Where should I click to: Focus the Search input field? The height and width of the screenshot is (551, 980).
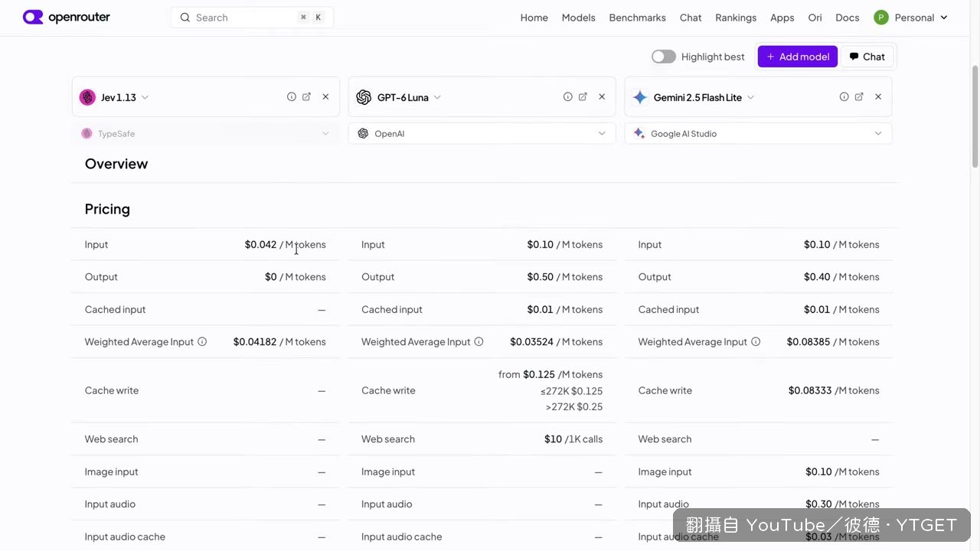pos(252,18)
